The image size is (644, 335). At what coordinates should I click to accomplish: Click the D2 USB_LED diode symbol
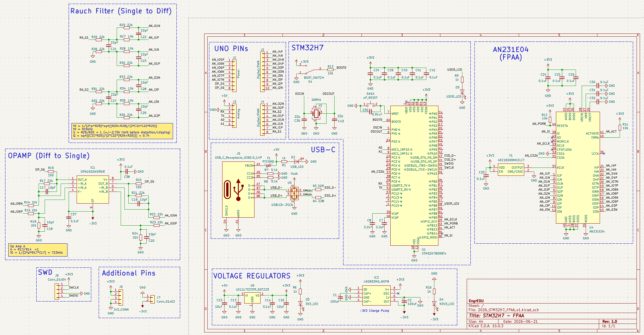point(296,161)
